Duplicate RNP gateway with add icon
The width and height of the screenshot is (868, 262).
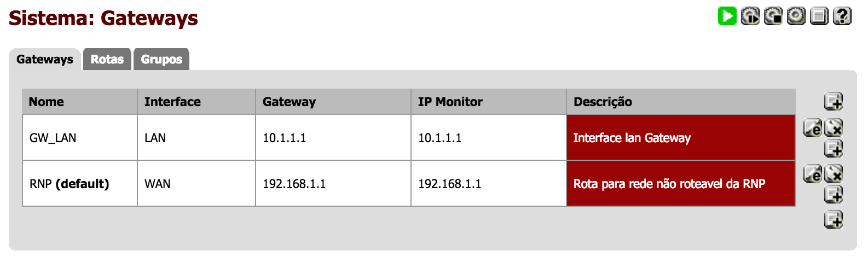[x=834, y=194]
